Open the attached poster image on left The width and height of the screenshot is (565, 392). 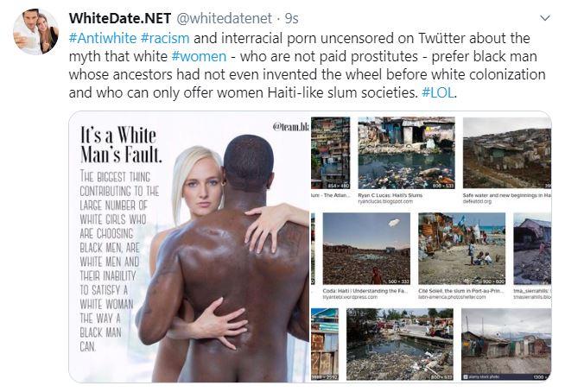click(x=189, y=247)
